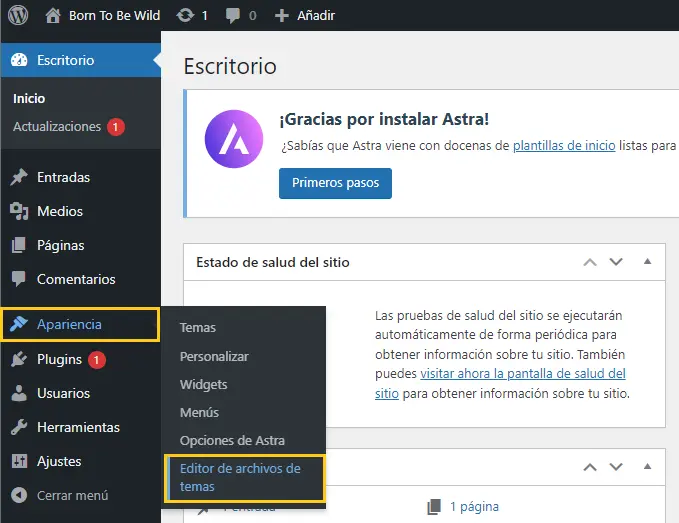Click the ¡Gracias por instalar Astra! heading
Screen dimensions: 679x523
tap(384, 119)
